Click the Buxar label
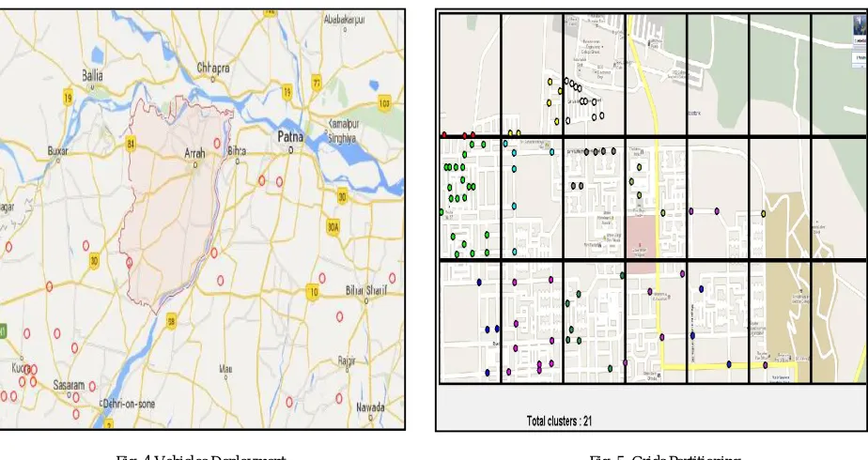This screenshot has height=460, width=868. click(x=57, y=150)
